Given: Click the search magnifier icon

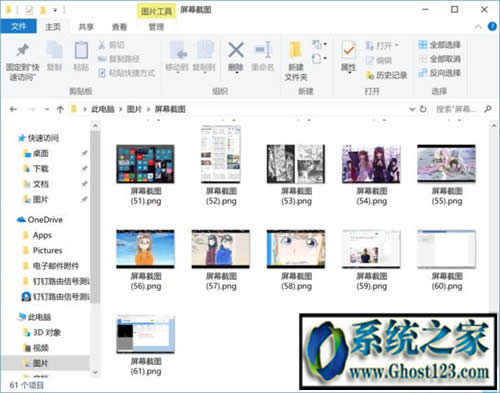Looking at the screenshot, I should (488, 109).
